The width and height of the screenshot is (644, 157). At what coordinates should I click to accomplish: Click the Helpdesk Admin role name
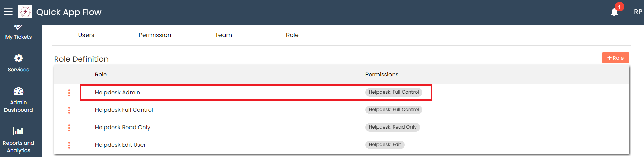point(117,93)
